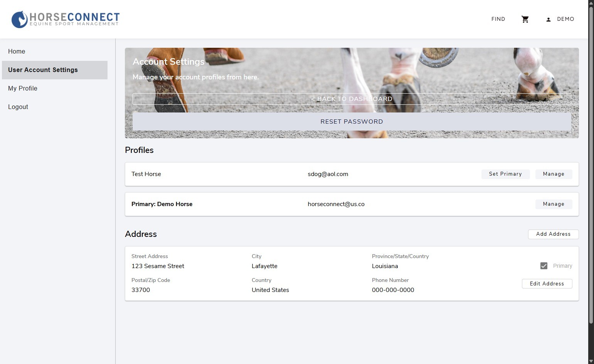Open My Profile from the sidebar
Screen dimensions: 594x364
[23, 89]
